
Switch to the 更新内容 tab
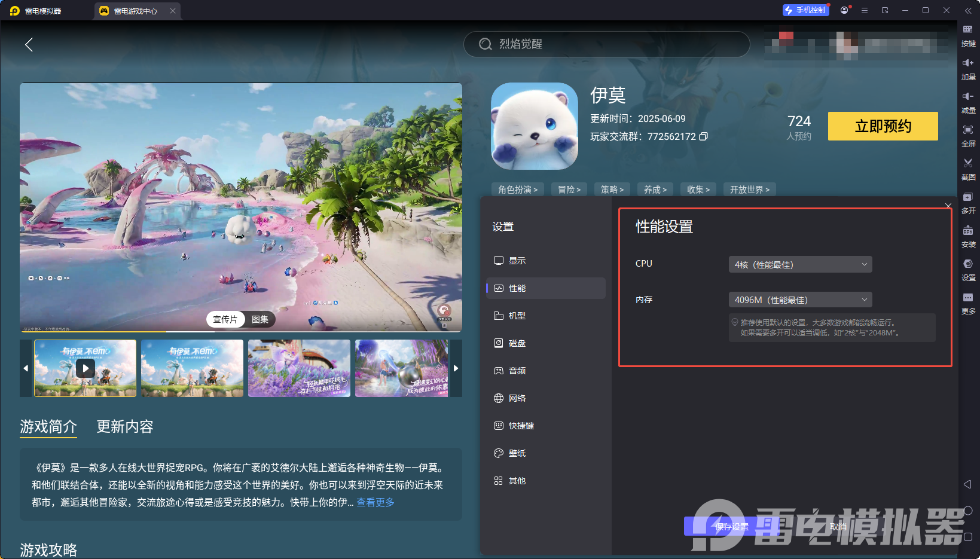click(124, 426)
